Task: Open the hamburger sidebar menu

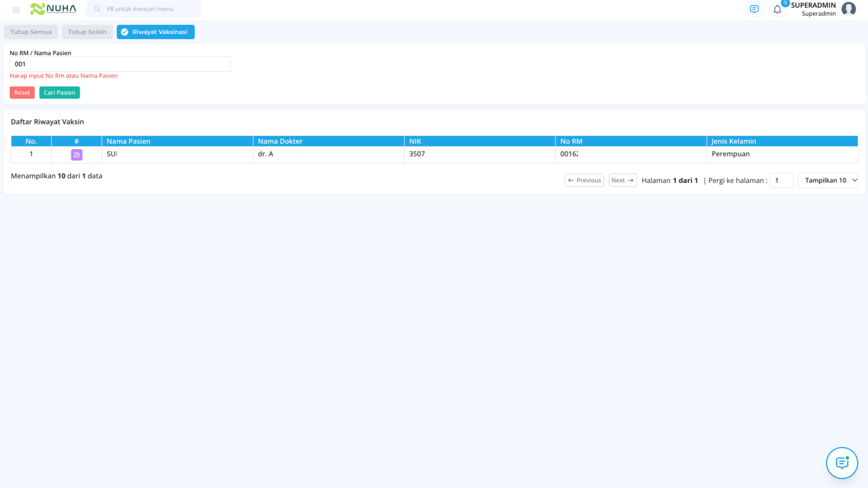Action: pyautogui.click(x=16, y=10)
